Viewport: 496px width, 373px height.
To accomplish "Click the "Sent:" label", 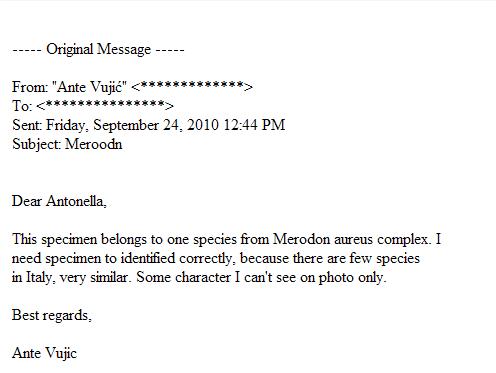I will pyautogui.click(x=27, y=125).
